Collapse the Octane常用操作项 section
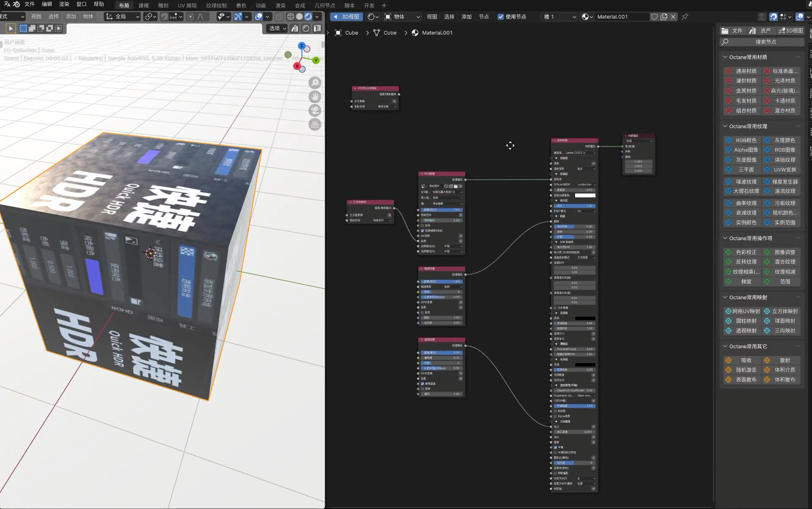 click(x=725, y=238)
